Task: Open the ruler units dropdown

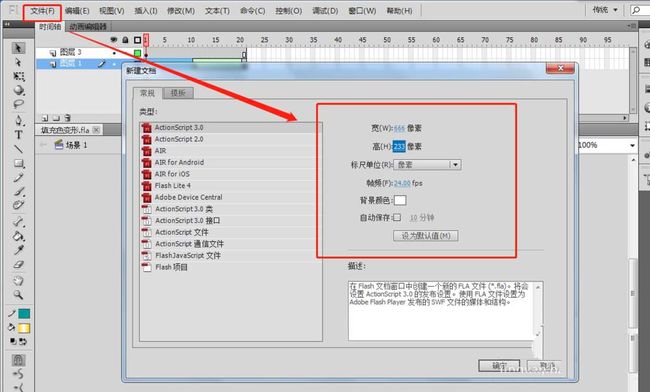Action: (427, 165)
